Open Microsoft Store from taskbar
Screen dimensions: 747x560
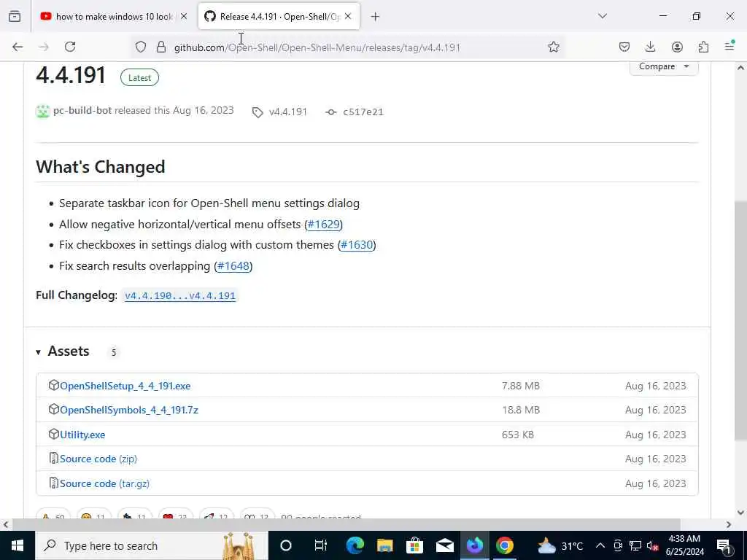coord(415,545)
